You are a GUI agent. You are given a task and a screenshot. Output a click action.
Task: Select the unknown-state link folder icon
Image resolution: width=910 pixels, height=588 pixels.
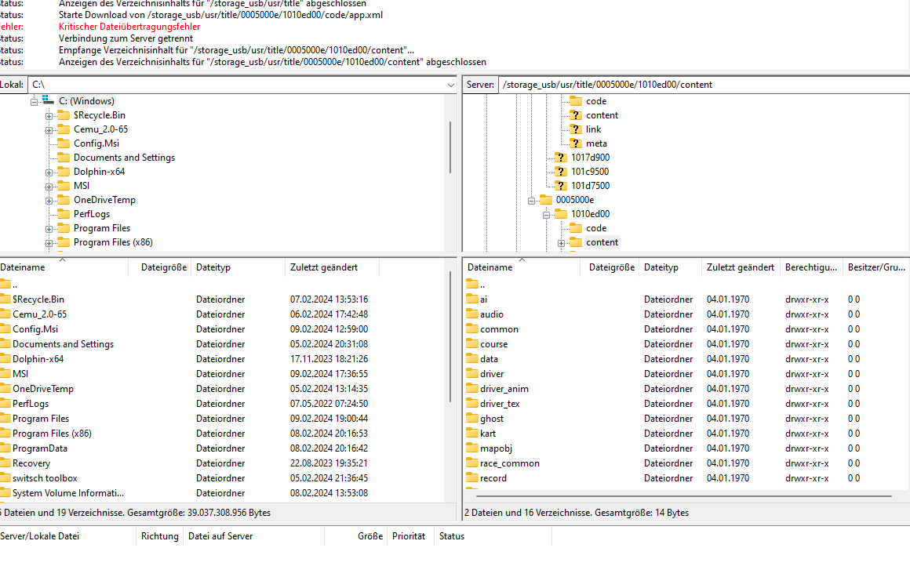point(575,129)
